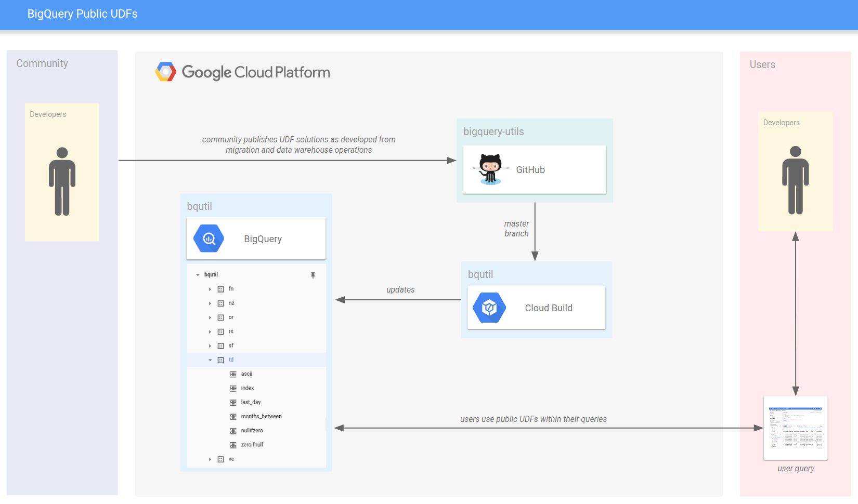Click the dataset icon beside nz
Image resolution: width=858 pixels, height=504 pixels.
[221, 303]
